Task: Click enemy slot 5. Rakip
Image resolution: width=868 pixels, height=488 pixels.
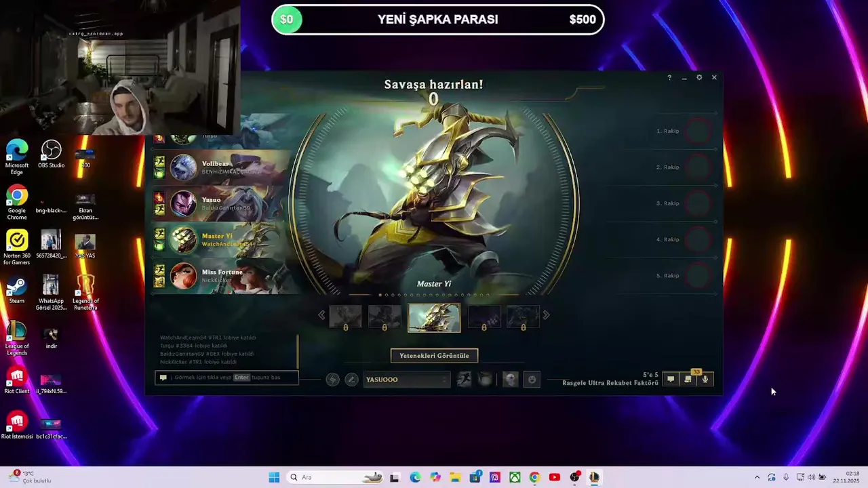Action: [x=685, y=276]
